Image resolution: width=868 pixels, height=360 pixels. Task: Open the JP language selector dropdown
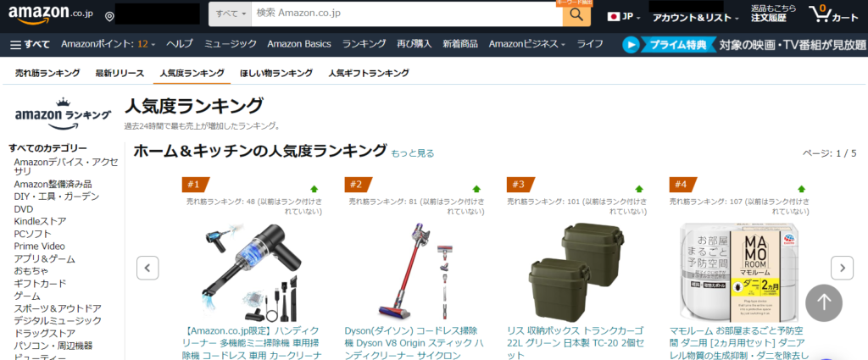pos(624,17)
